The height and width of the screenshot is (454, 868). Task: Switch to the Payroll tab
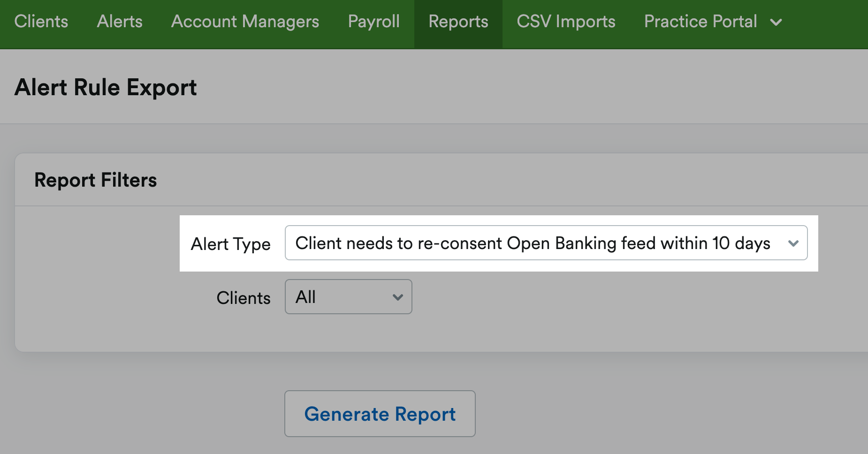(374, 22)
